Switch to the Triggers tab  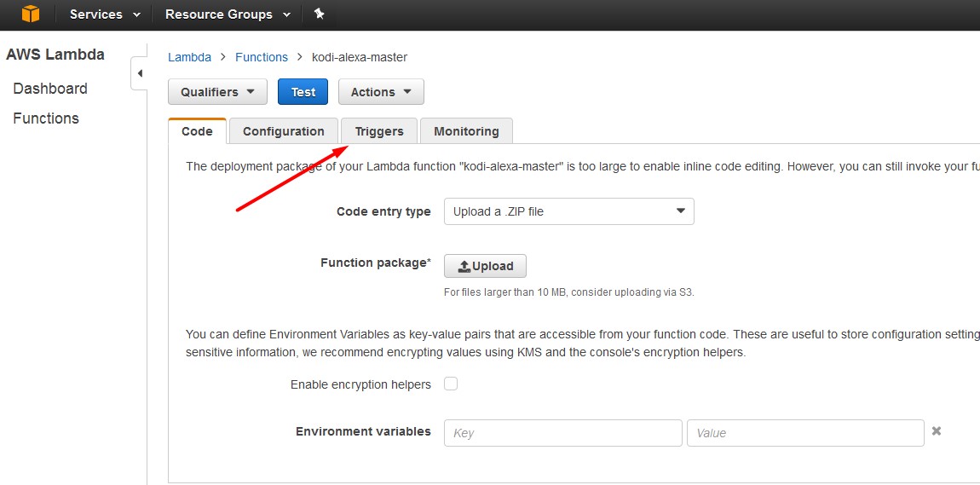coord(378,131)
